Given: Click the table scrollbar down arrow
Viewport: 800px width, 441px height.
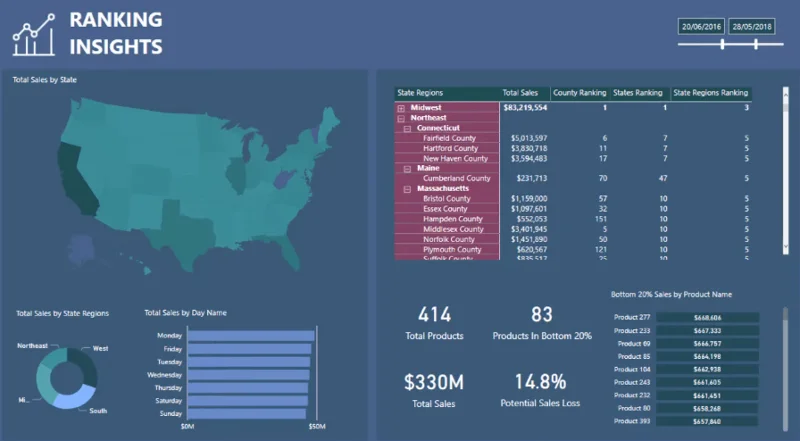Looking at the screenshot, I should coord(786,247).
